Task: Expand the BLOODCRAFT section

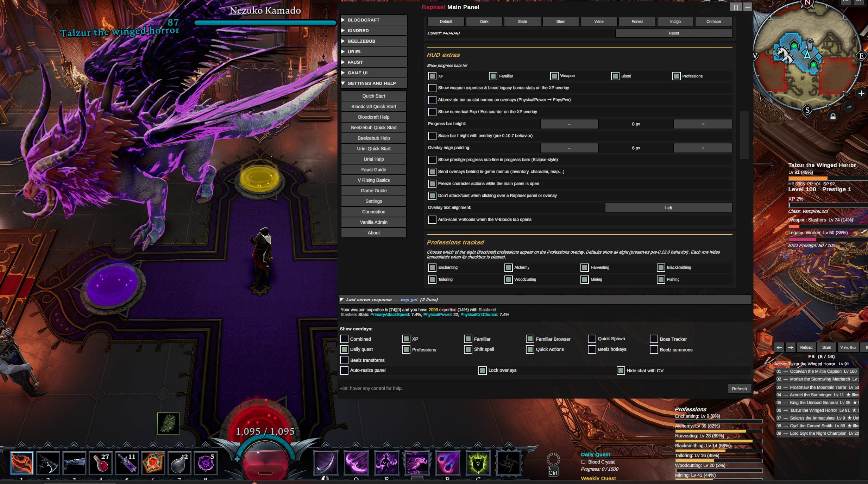Action: [x=374, y=20]
